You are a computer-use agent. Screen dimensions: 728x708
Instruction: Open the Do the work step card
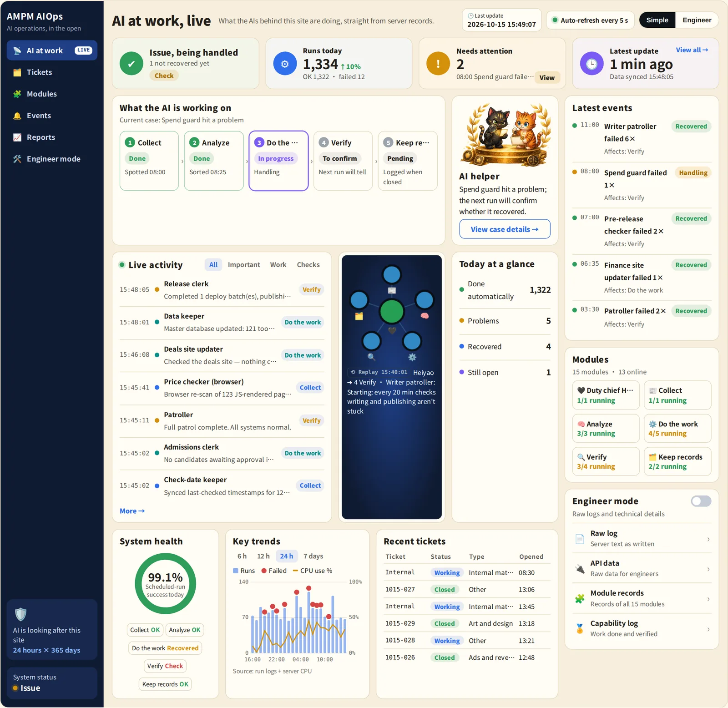278,161
